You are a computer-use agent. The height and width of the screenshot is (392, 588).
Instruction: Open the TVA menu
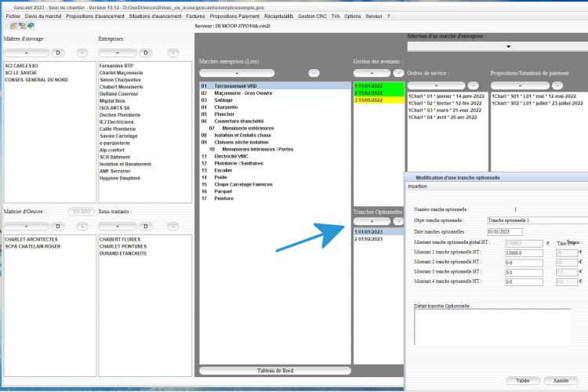tap(336, 16)
